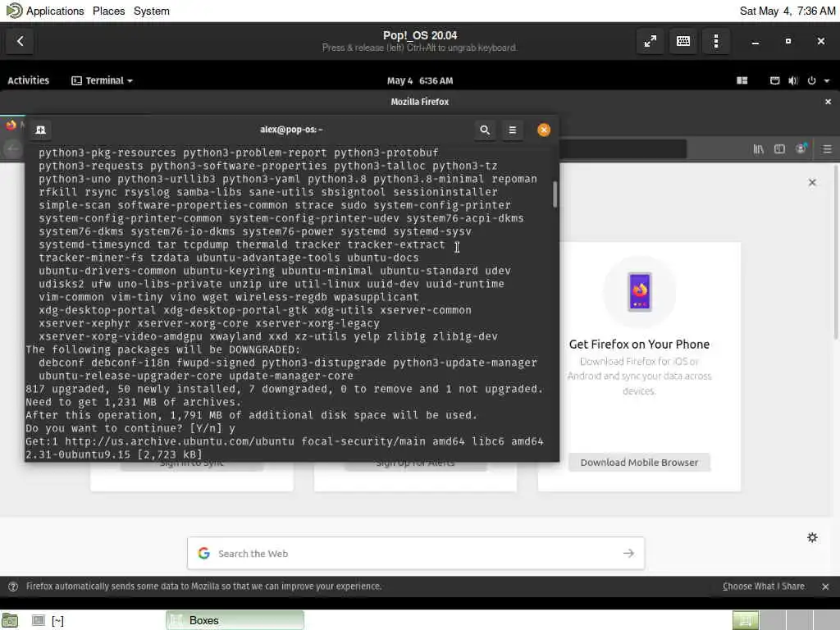Click Download Mobile Browser button
The image size is (840, 630).
click(639, 463)
